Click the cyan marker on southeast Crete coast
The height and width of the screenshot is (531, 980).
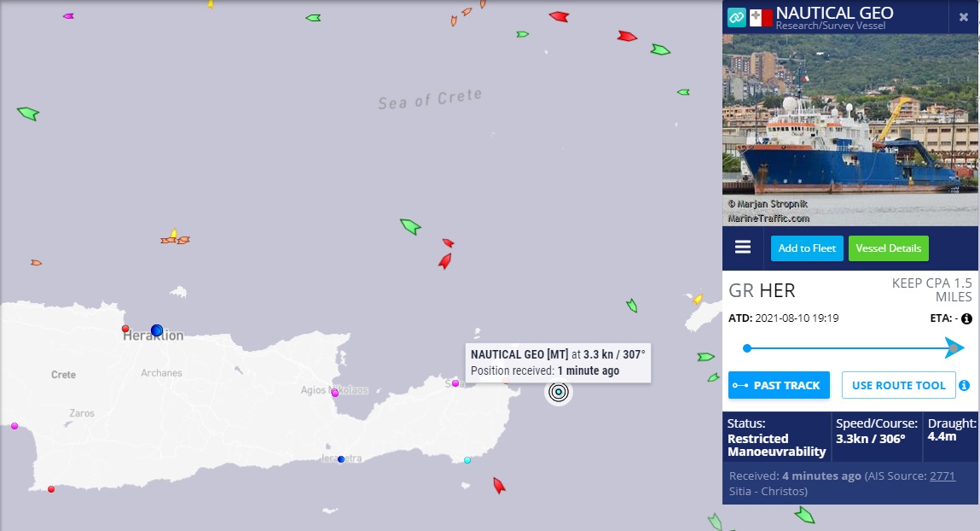[x=467, y=460]
